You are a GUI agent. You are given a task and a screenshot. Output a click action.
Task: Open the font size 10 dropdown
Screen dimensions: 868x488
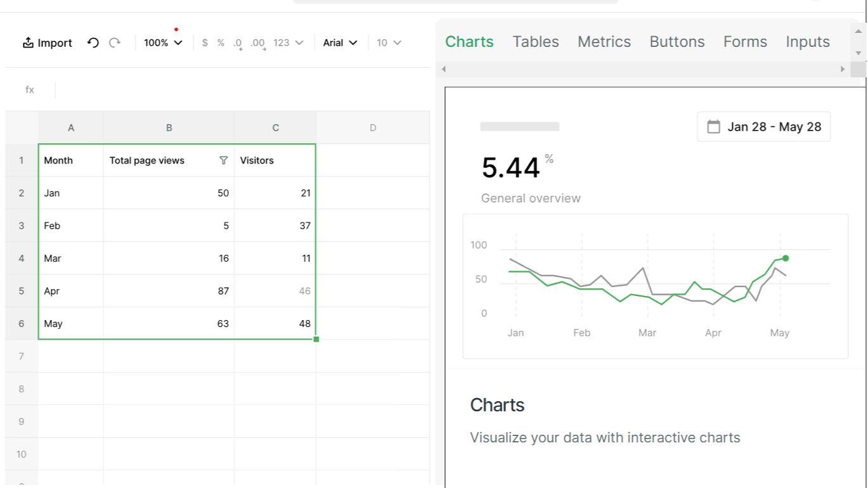389,42
